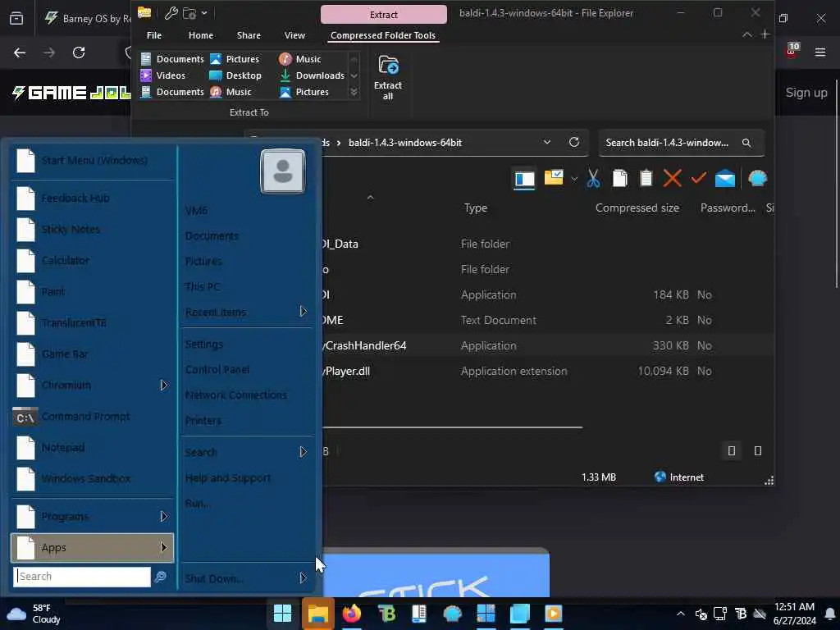Click the Start menu search magnifier icon

click(160, 577)
